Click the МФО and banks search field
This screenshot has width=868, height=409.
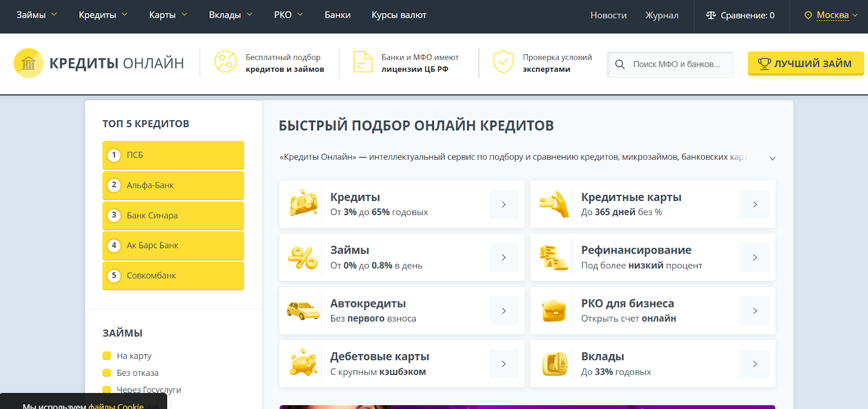click(676, 65)
